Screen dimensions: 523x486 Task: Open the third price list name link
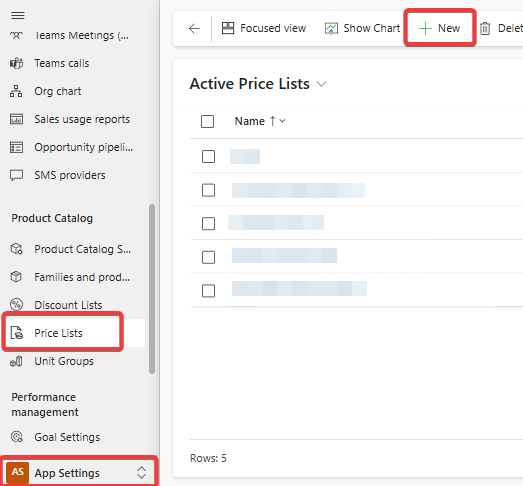[x=276, y=222]
